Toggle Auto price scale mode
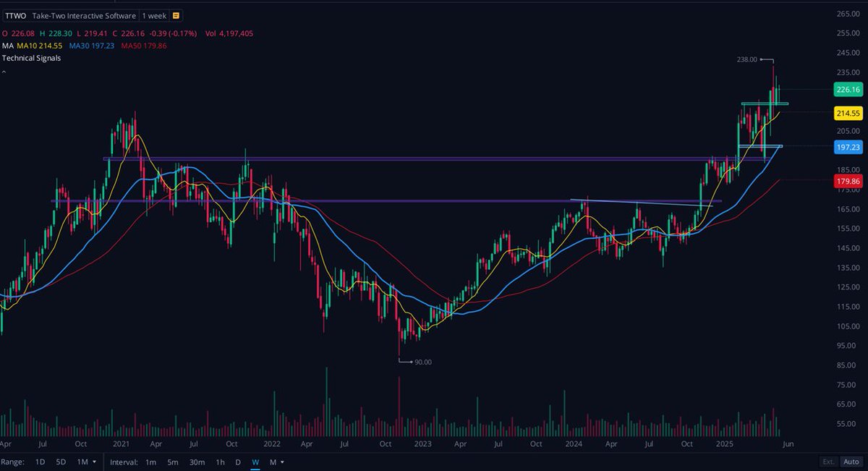This screenshot has width=868, height=471. coord(851,462)
